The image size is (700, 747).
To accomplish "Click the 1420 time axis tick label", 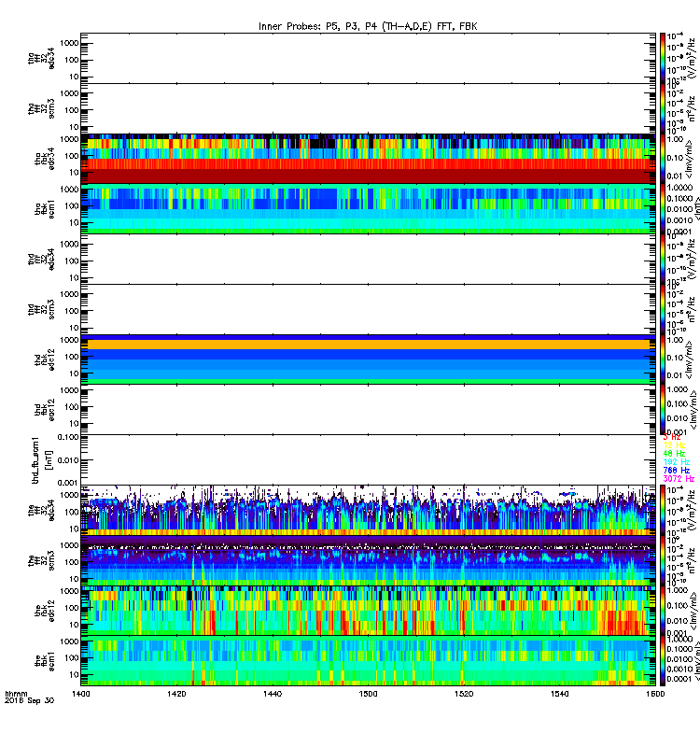I will [176, 694].
